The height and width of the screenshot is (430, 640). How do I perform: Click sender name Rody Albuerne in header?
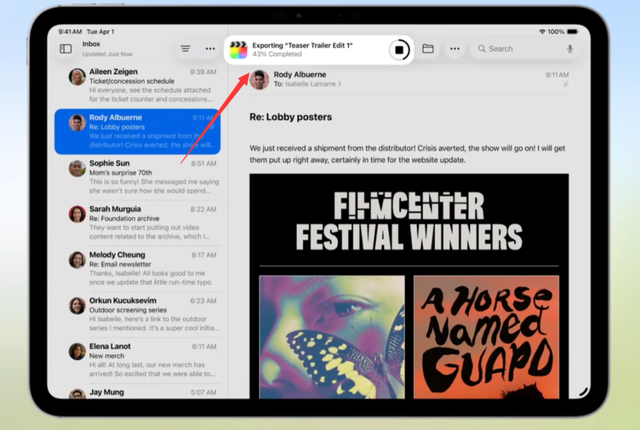[x=300, y=75]
